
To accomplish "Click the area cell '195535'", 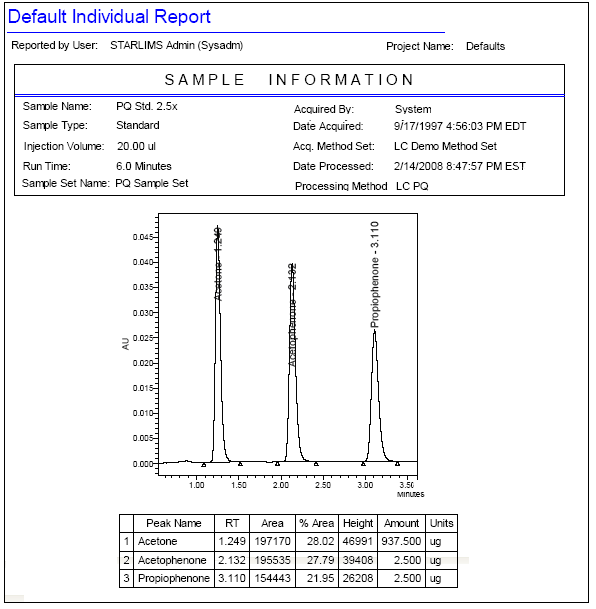I will pyautogui.click(x=272, y=560).
